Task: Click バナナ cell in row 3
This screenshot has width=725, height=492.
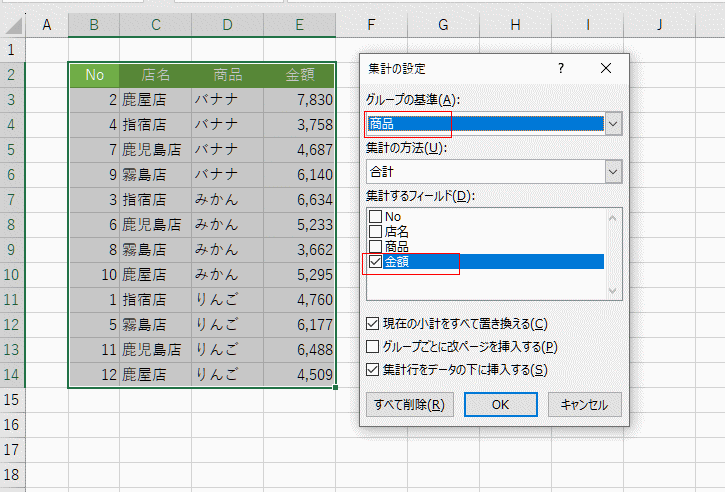Action: point(227,100)
